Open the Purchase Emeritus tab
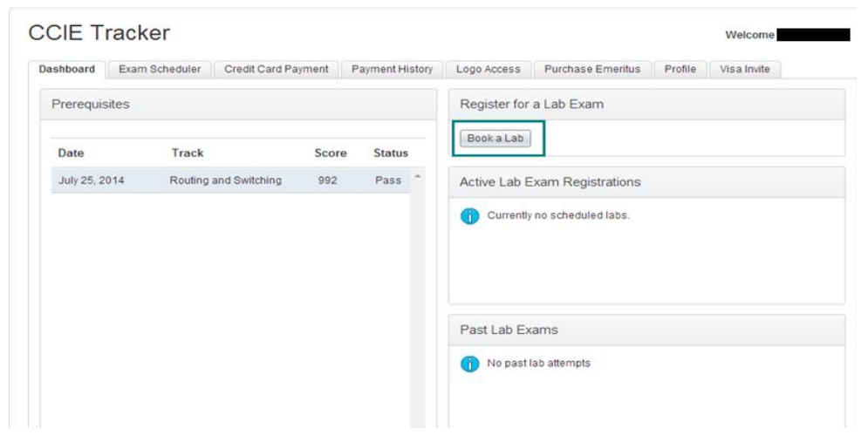The image size is (868, 442). (592, 69)
